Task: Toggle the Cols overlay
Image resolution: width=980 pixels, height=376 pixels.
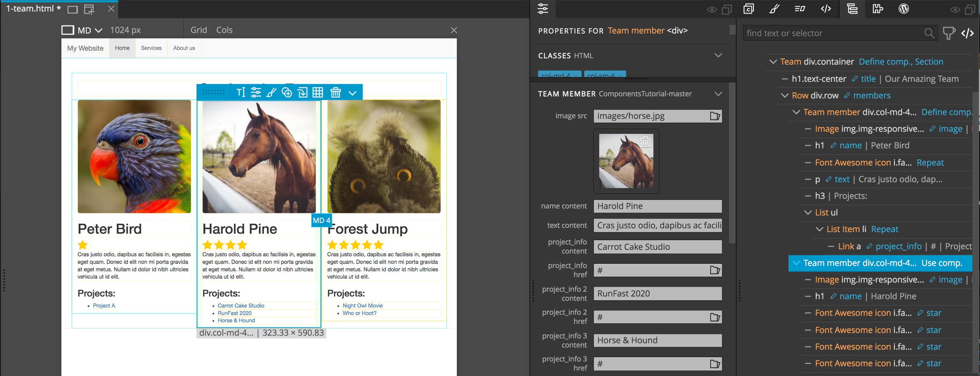Action: [x=224, y=30]
